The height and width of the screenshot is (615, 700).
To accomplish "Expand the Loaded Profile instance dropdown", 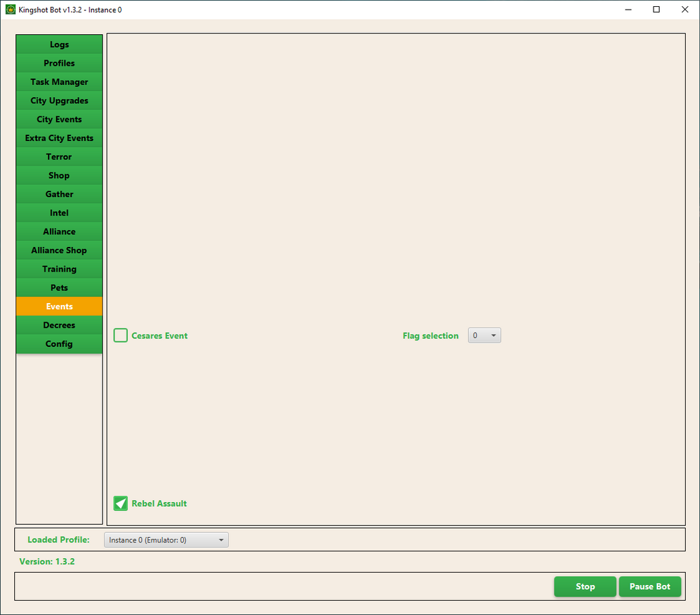I will [x=166, y=540].
